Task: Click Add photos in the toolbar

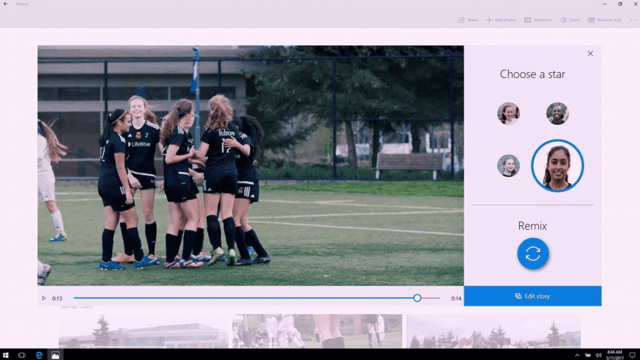Action: (x=501, y=20)
